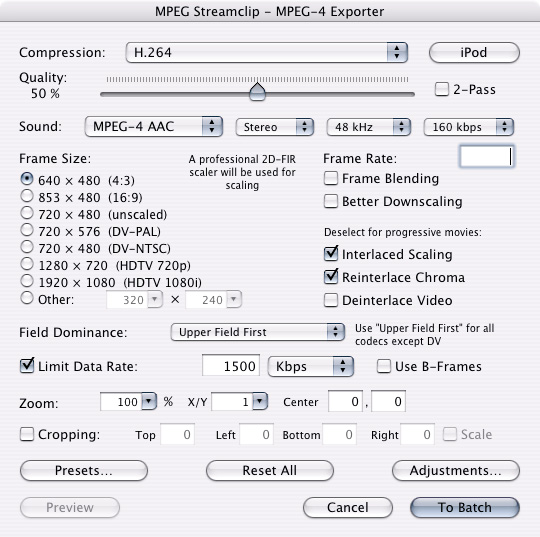Open the Field Dominance dropdown
Screen dimensions: 540x537
[258, 332]
